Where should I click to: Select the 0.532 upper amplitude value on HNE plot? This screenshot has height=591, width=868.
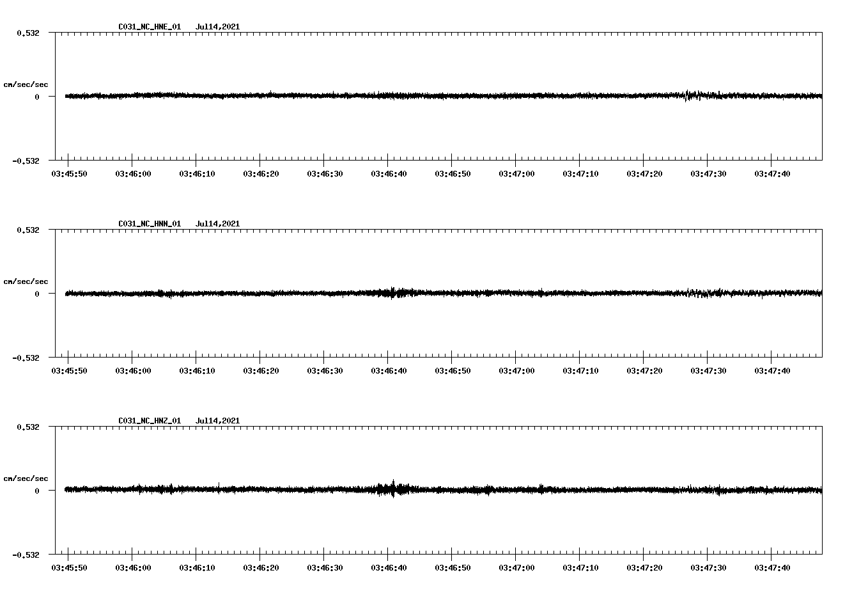[28, 32]
